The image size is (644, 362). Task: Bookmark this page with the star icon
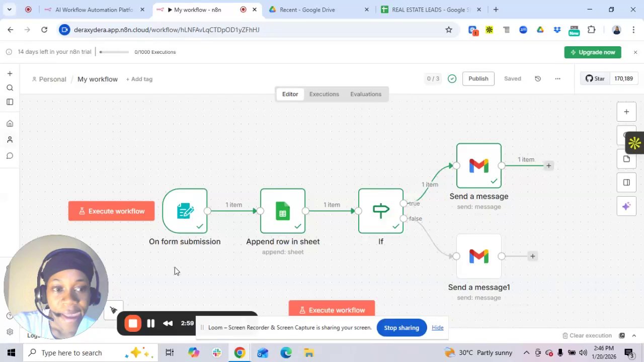(448, 30)
